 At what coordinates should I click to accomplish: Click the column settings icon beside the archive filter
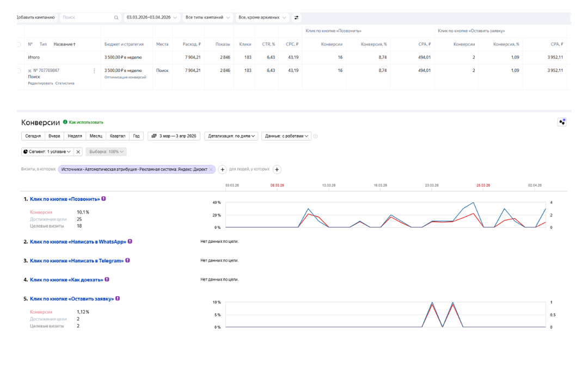point(297,17)
